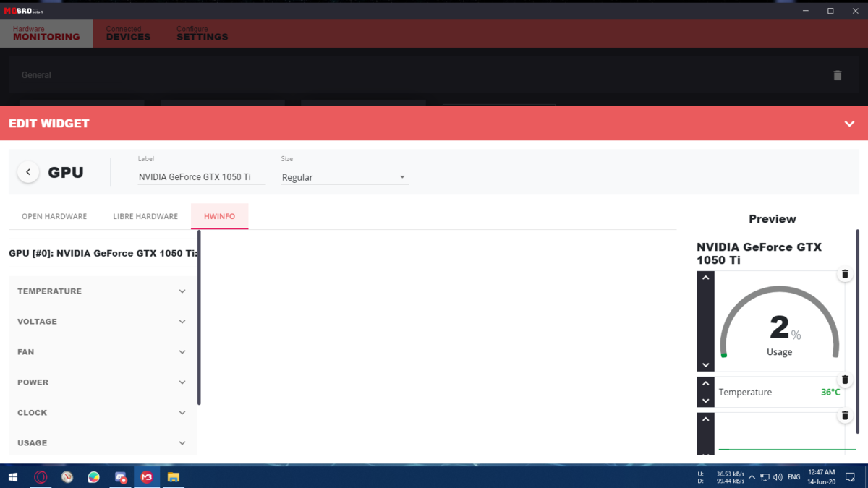This screenshot has height=488, width=868.
Task: Open File Explorer from the taskbar
Action: click(174, 477)
